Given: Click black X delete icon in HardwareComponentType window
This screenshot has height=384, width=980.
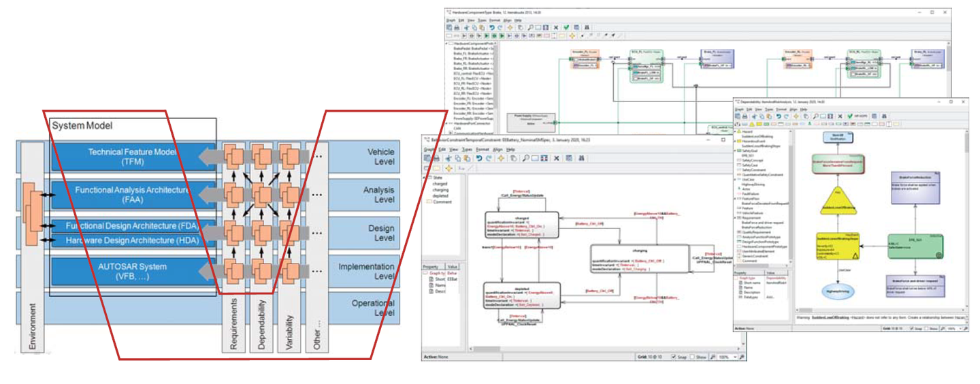Looking at the screenshot, I should click(x=556, y=27).
